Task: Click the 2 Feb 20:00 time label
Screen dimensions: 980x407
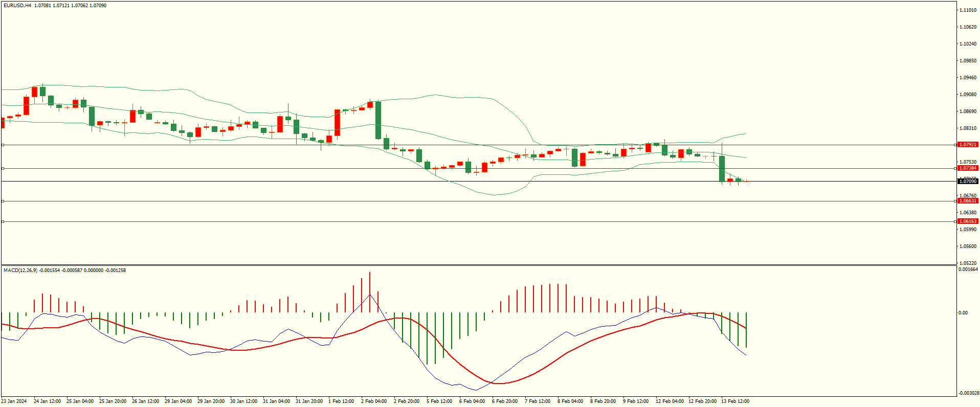Action: coord(407,401)
